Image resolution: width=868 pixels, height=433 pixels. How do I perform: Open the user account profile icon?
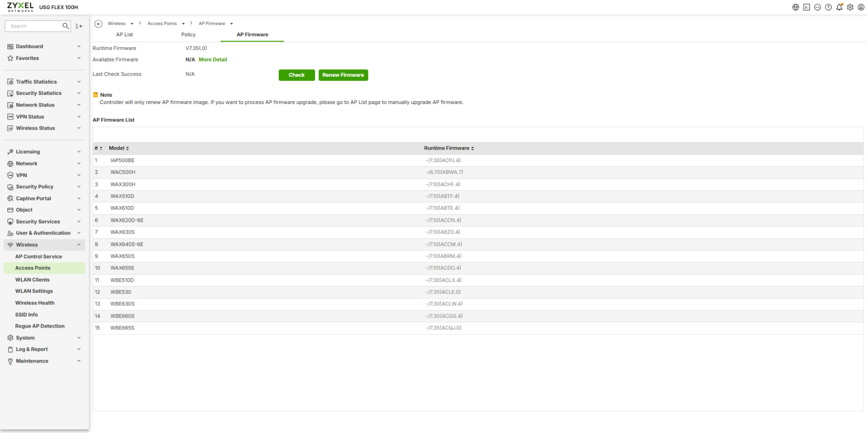click(x=861, y=7)
